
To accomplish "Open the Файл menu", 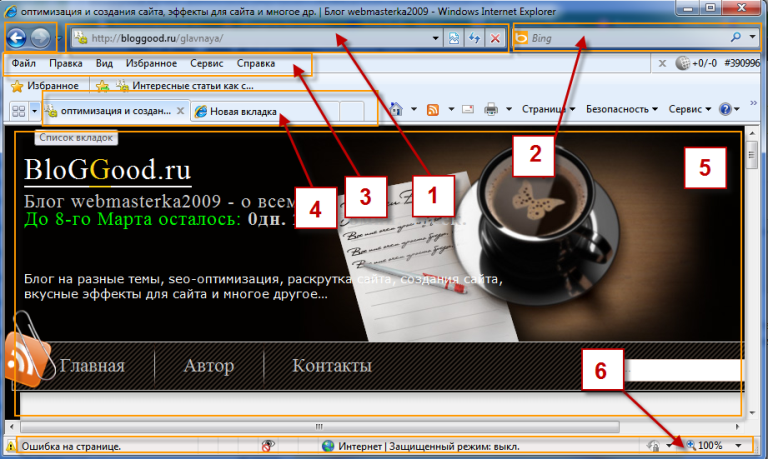I will [x=24, y=63].
